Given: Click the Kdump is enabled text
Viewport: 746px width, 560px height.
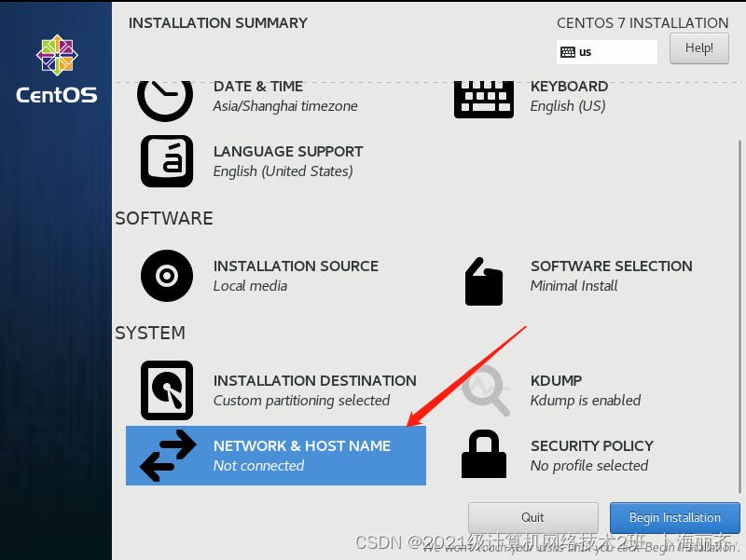Looking at the screenshot, I should pyautogui.click(x=583, y=401).
